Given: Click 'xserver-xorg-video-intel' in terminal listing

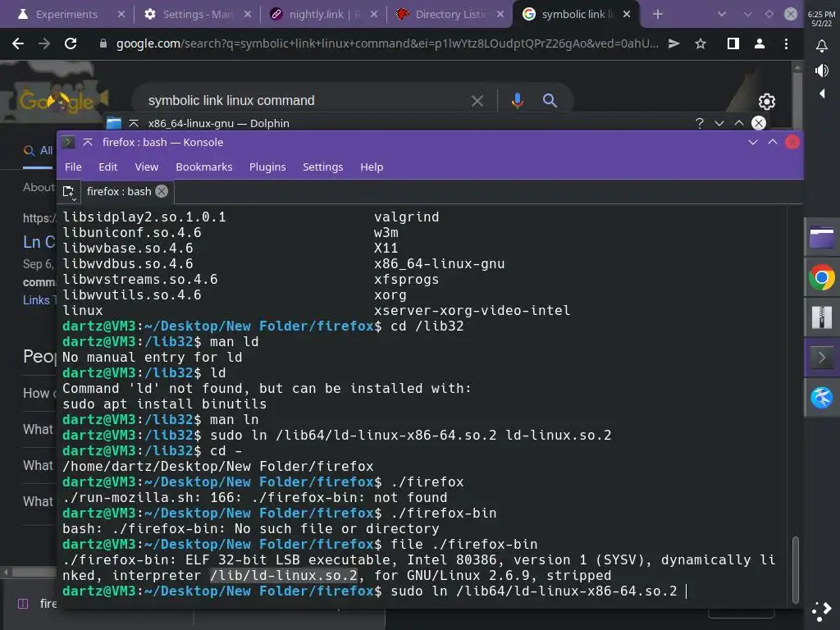Looking at the screenshot, I should coord(472,310).
